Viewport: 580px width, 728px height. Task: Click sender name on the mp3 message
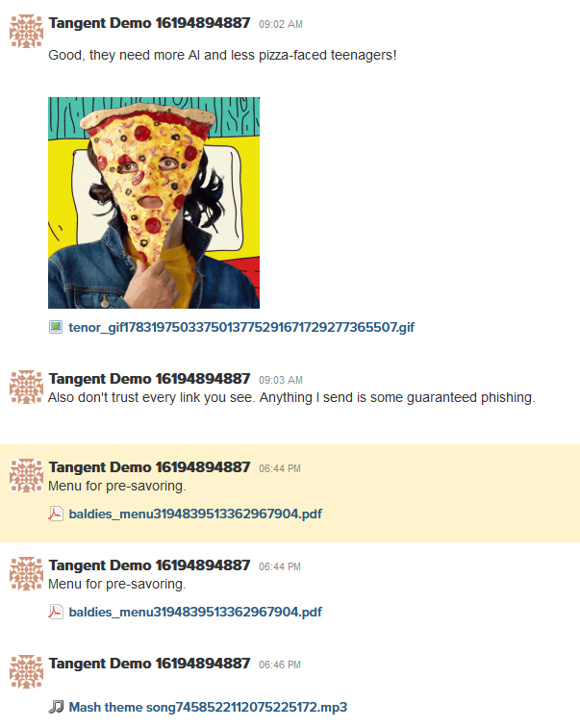coord(149,664)
